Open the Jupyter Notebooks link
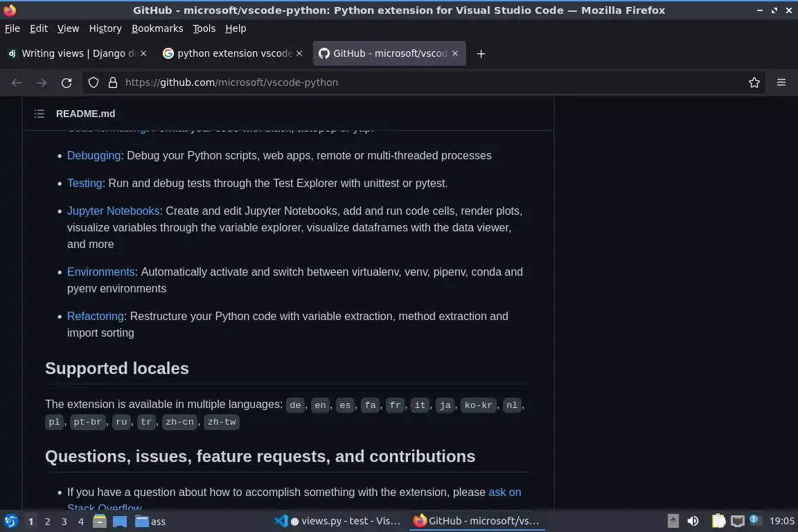Viewport: 798px width, 532px height. click(x=114, y=211)
